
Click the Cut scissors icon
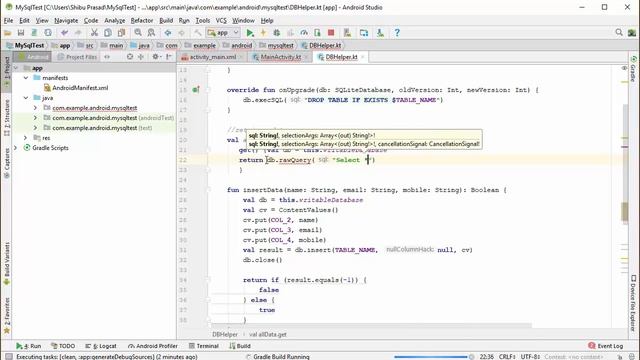[94, 33]
